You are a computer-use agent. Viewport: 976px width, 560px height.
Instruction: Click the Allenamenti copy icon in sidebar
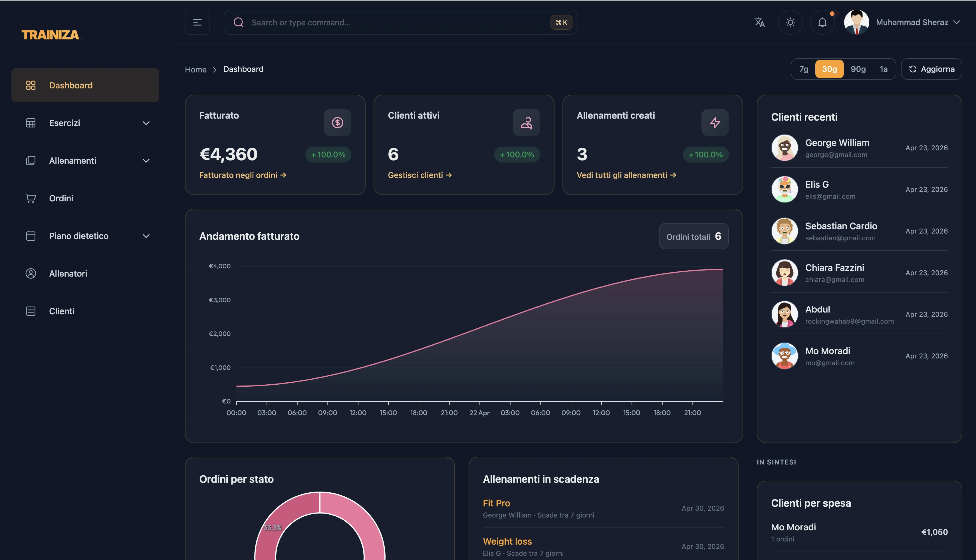pos(31,160)
